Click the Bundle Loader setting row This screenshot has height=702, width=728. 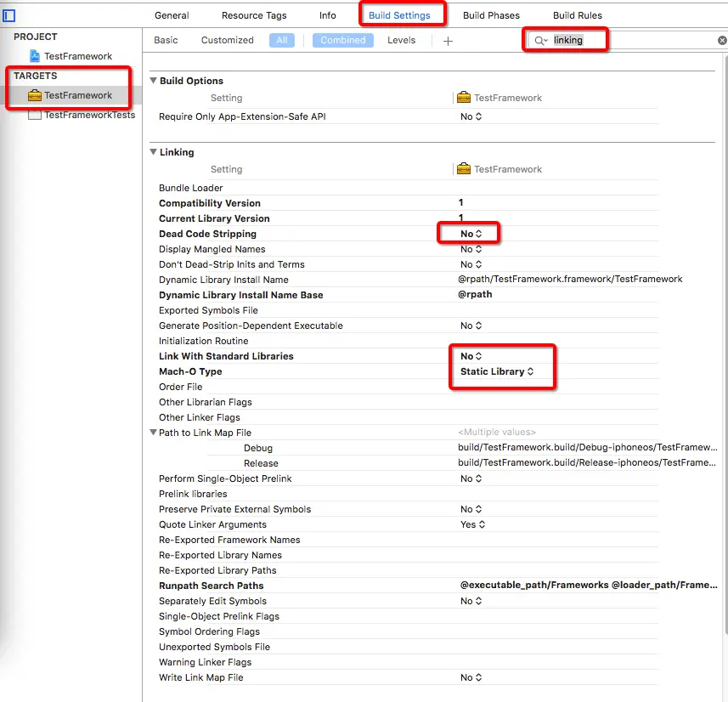[x=408, y=188]
